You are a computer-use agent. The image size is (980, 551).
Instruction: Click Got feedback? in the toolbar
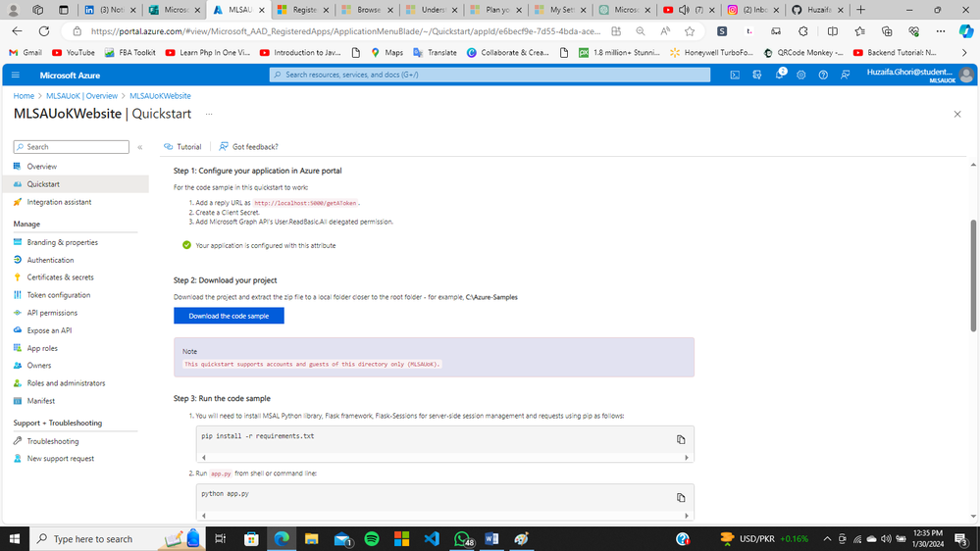[x=249, y=147]
